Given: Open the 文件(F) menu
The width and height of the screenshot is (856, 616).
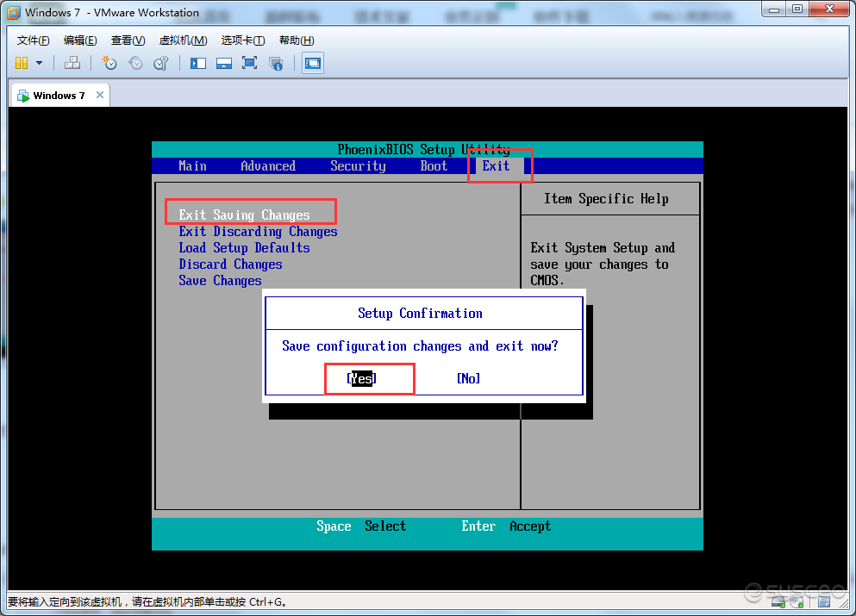Looking at the screenshot, I should point(33,40).
